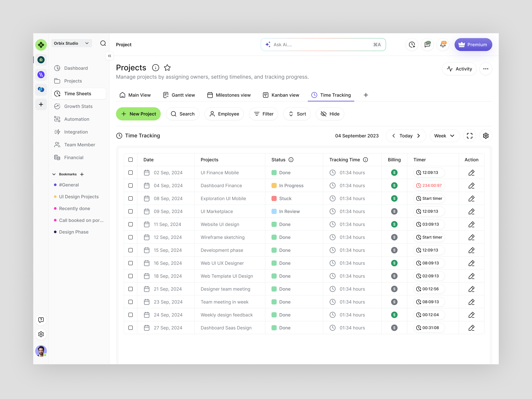Add a new workspace with plus icon
532x399 pixels.
[x=41, y=104]
